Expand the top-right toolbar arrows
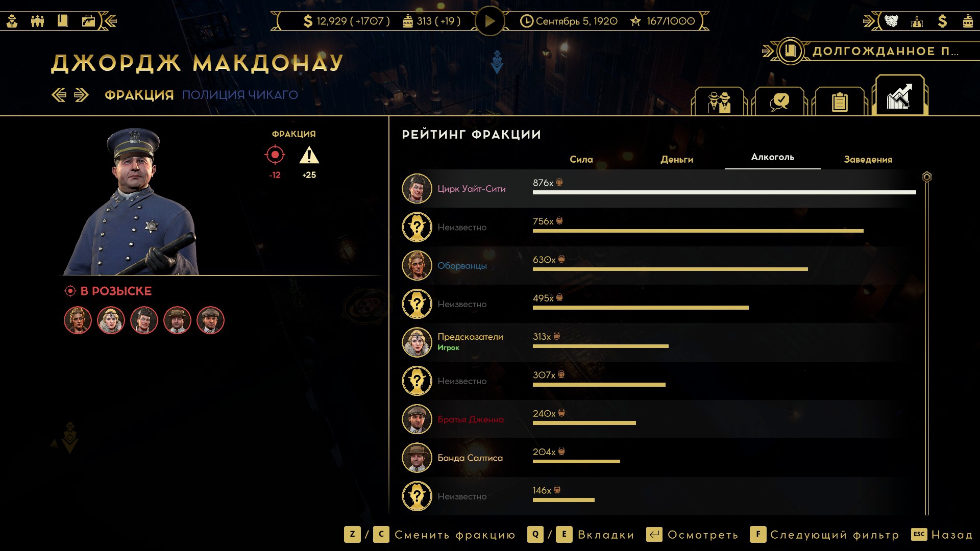The image size is (980, 551). [869, 21]
